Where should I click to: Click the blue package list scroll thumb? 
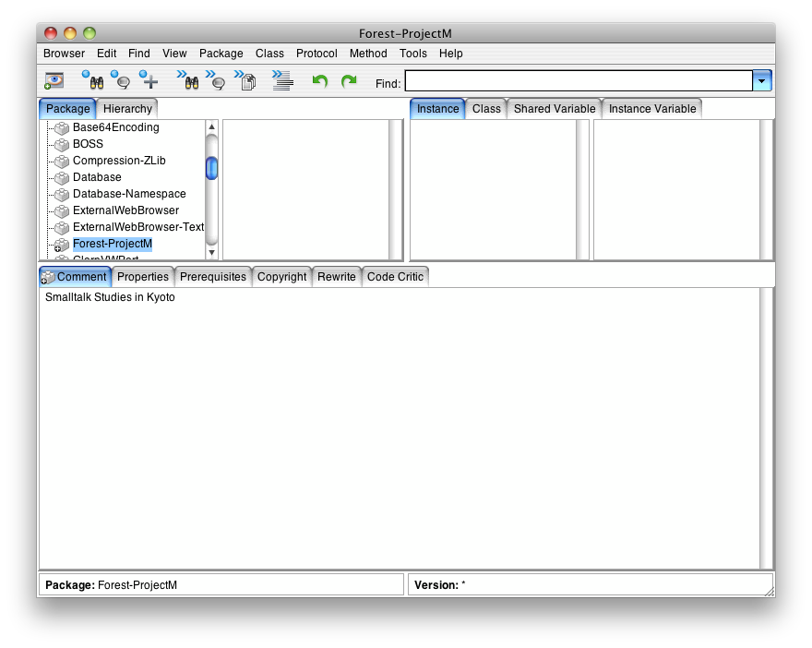click(212, 168)
